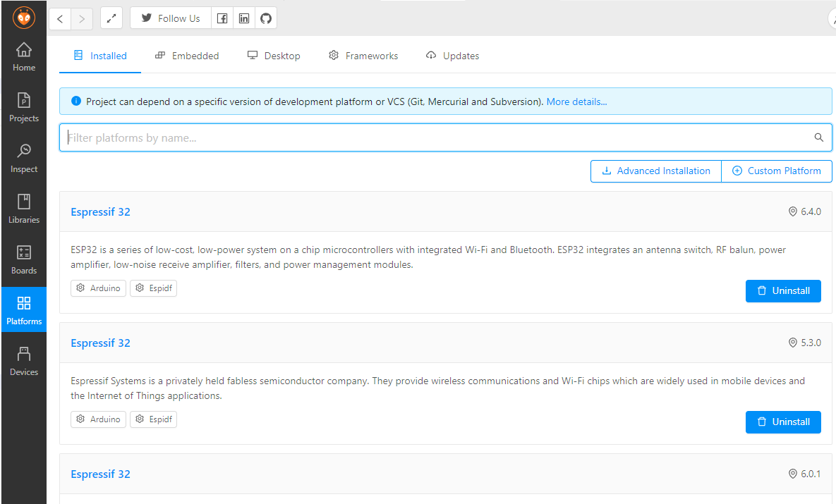Click Arduino tag on 5.3.0 platform
836x504 pixels.
coord(99,419)
